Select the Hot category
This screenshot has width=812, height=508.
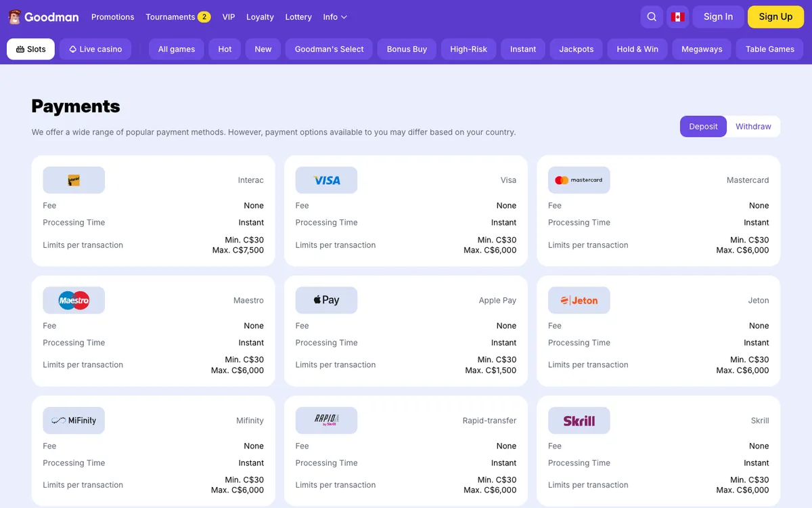point(225,49)
